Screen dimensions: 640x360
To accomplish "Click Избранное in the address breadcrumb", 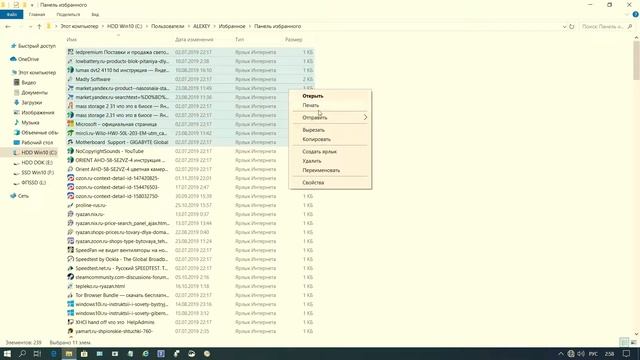I will tap(232, 27).
